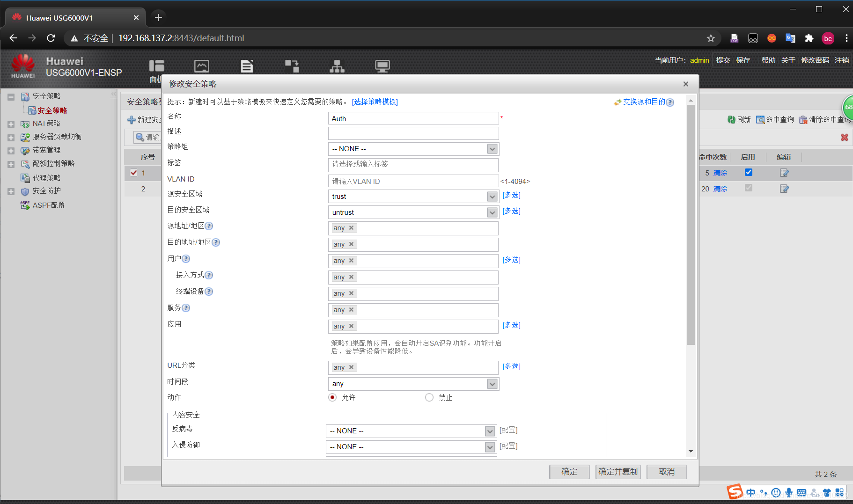The width and height of the screenshot is (853, 504).
Task: Remove the any tag in 源地址/地区
Action: (x=351, y=228)
